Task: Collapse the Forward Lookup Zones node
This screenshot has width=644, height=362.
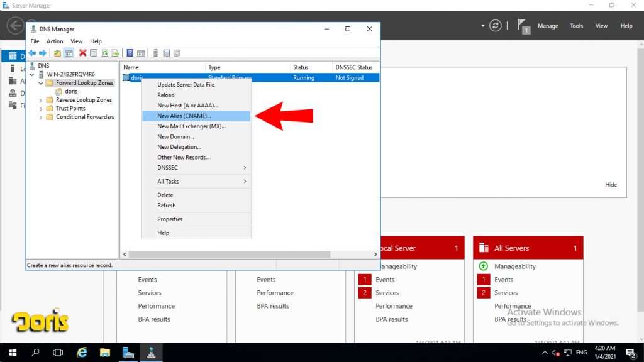Action: [41, 83]
